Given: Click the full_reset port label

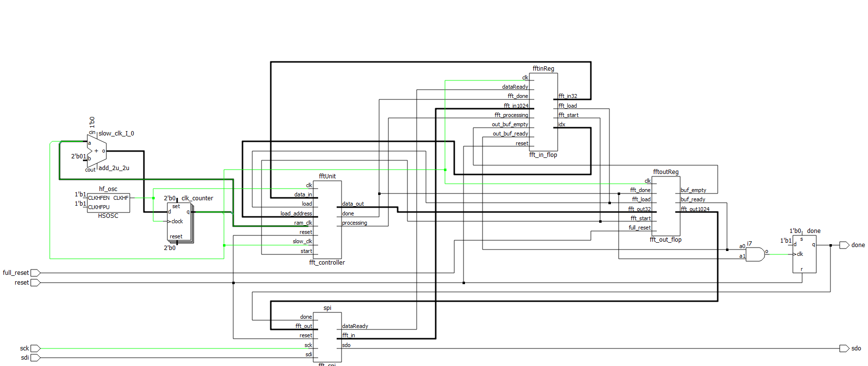Looking at the screenshot, I should (x=16, y=273).
